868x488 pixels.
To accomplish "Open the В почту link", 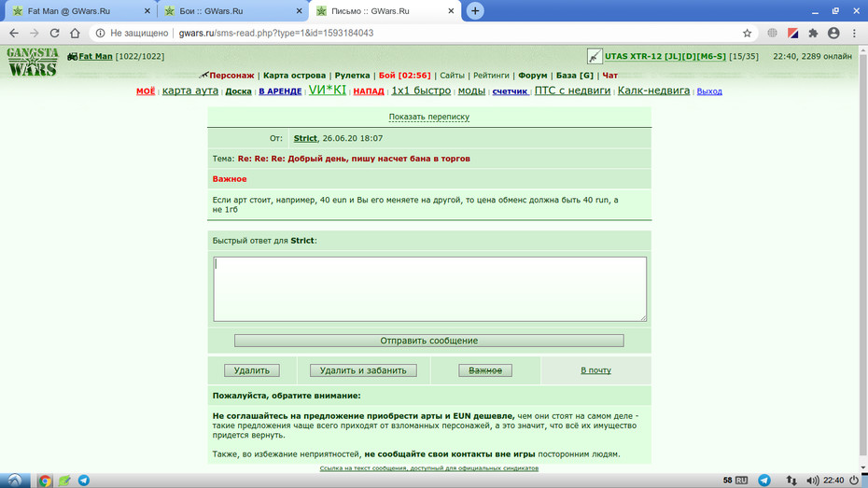I will (595, 370).
